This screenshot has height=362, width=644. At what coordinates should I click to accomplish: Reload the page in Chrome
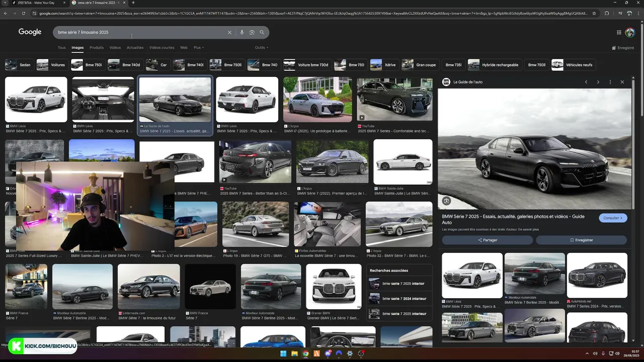[24, 13]
